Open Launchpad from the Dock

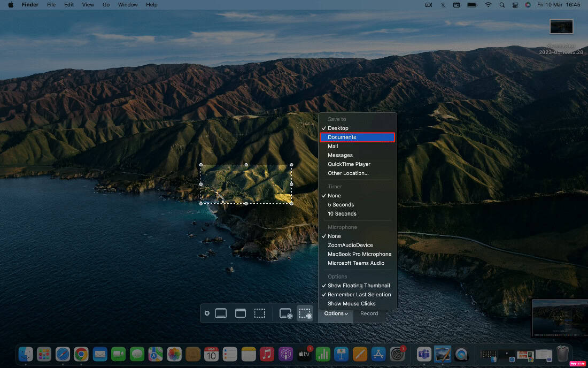(44, 354)
